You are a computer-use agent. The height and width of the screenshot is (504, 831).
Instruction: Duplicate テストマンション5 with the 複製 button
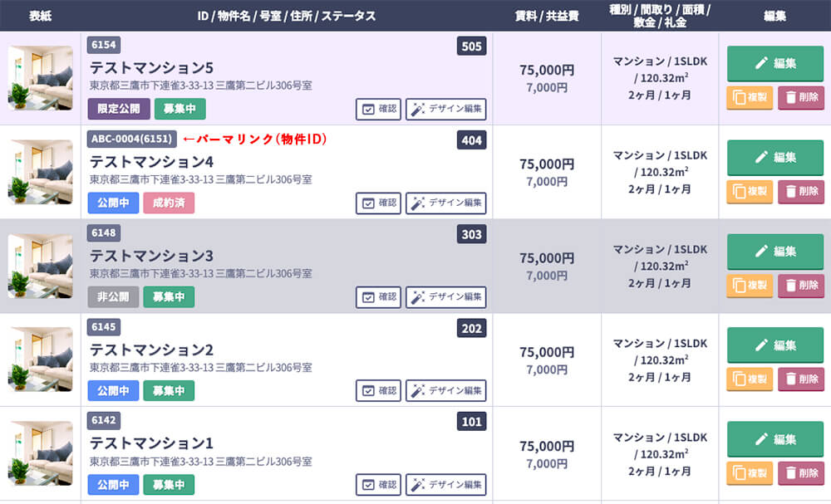pyautogui.click(x=750, y=97)
